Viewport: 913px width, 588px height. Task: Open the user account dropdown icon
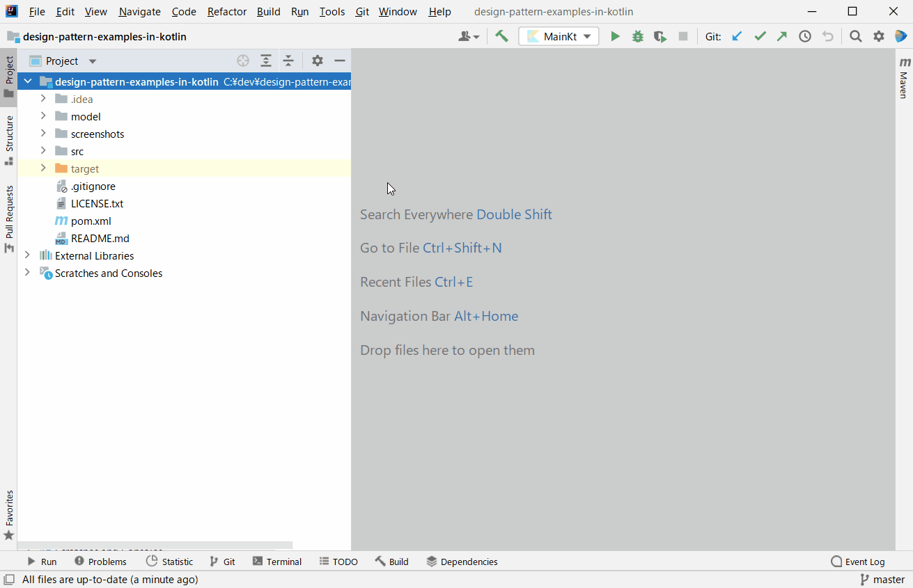click(x=469, y=36)
